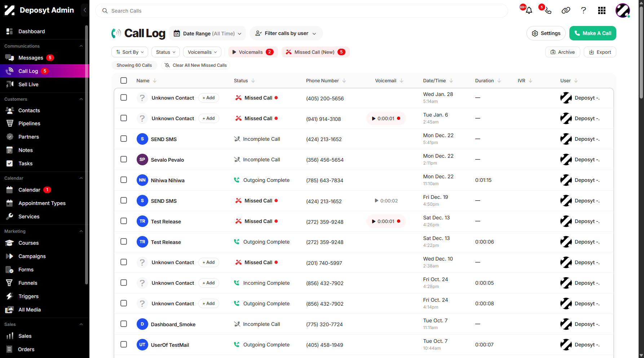644x358 pixels.
Task: Open the Date Range (All Time) dropdown
Action: 207,33
